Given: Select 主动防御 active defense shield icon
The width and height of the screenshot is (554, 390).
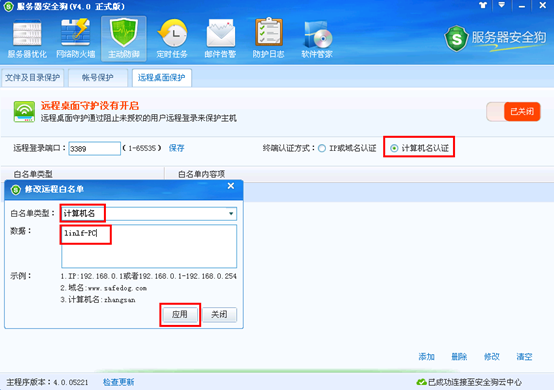Looking at the screenshot, I should coord(124,39).
